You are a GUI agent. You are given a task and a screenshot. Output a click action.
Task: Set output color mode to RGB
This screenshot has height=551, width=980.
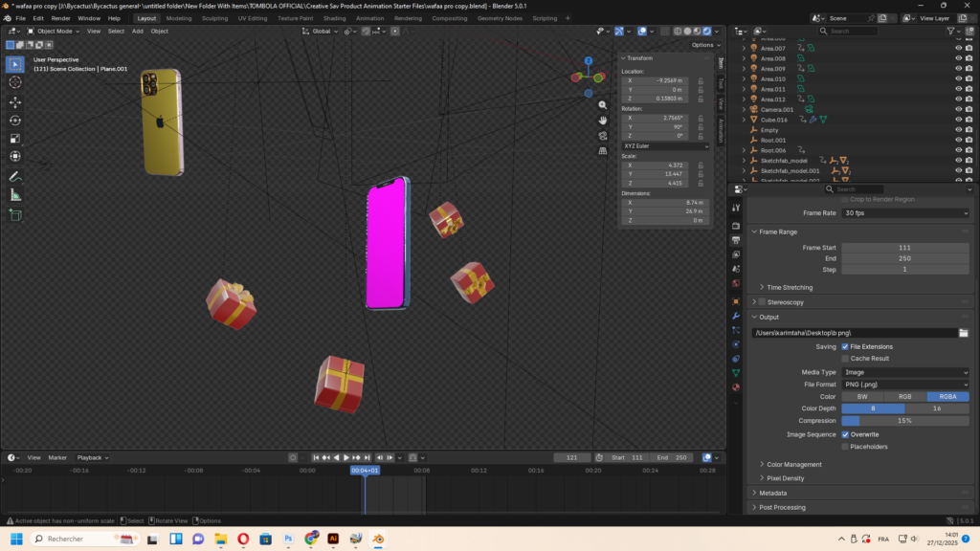(x=904, y=396)
